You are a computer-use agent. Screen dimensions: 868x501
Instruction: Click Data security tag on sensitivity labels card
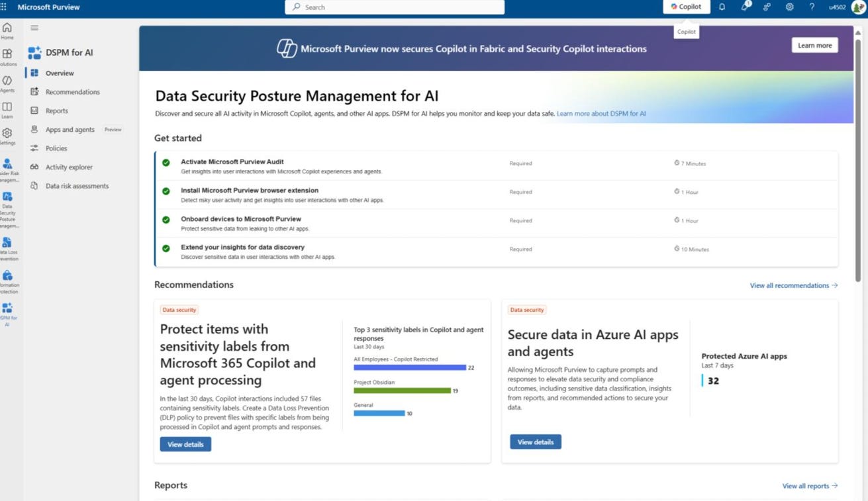pos(179,310)
